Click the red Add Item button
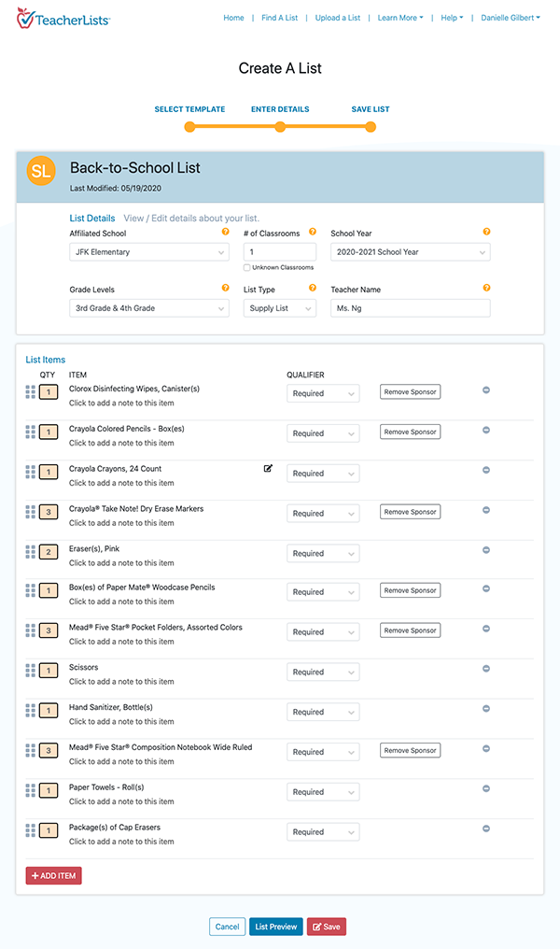 [x=54, y=876]
